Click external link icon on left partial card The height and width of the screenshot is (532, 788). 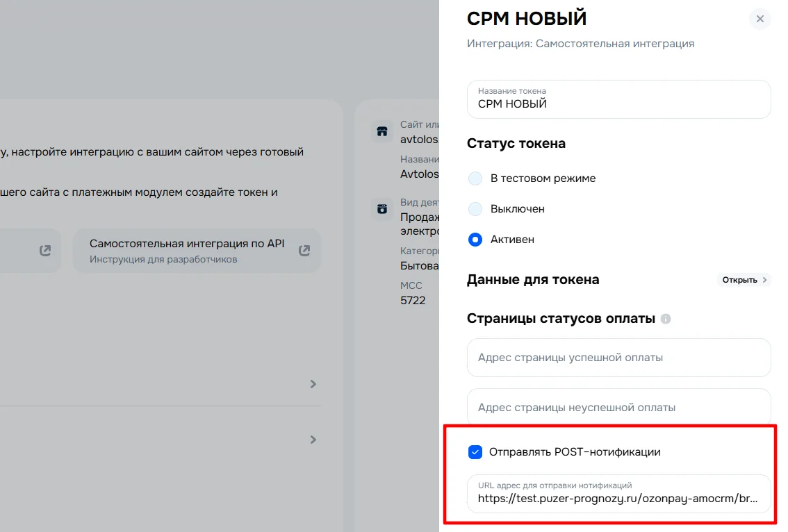pos(45,251)
